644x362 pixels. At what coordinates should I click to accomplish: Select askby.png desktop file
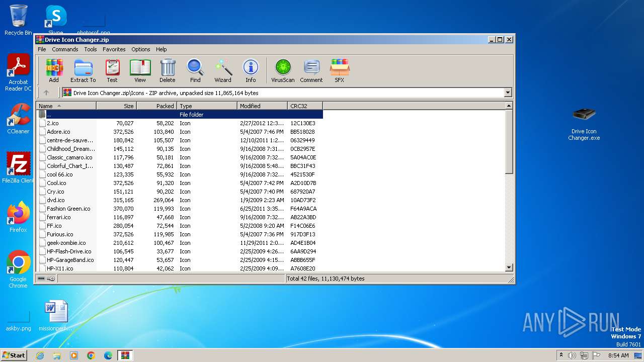(x=19, y=321)
